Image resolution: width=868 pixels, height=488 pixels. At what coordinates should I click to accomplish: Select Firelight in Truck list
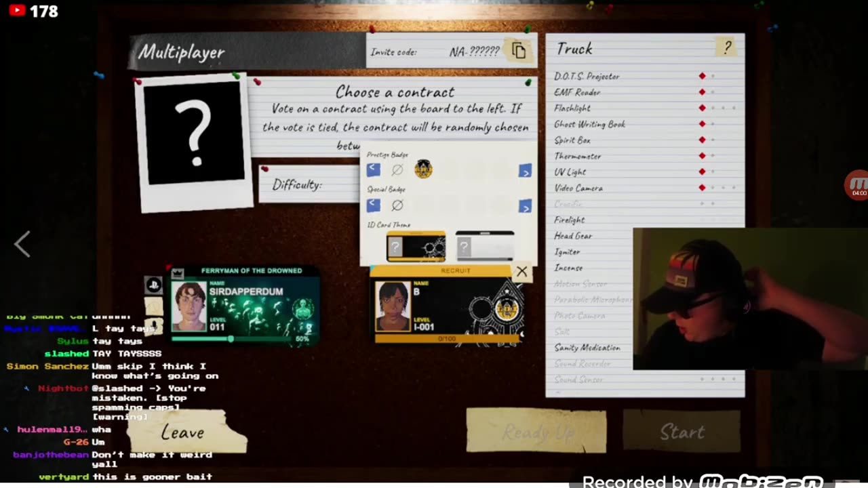tap(570, 220)
